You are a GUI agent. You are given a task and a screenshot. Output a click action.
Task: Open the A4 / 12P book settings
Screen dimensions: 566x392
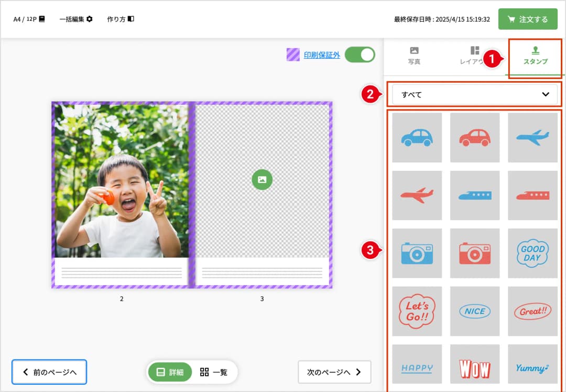click(x=29, y=19)
